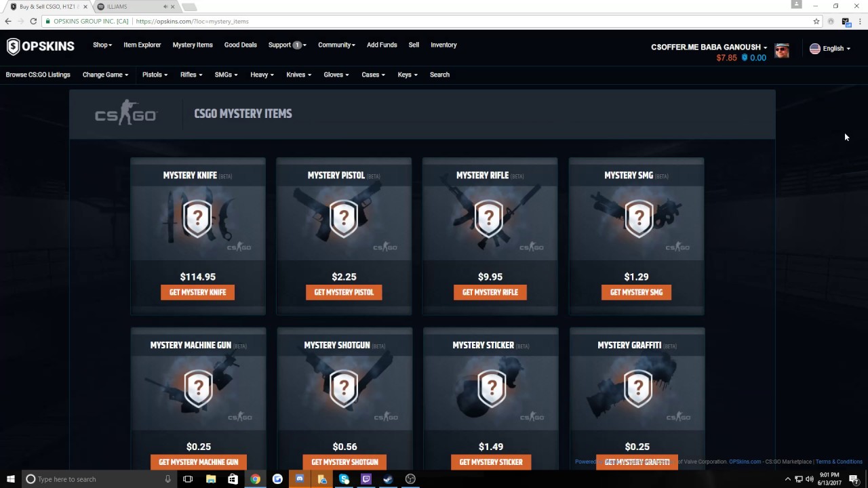868x488 pixels.
Task: Open the Chrome user profile icon
Action: pos(796,5)
